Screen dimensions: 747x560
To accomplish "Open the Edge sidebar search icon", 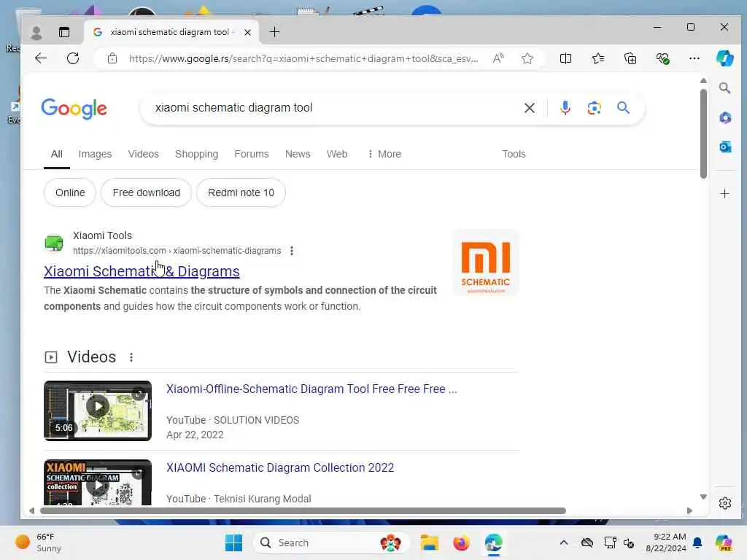I will 724,88.
